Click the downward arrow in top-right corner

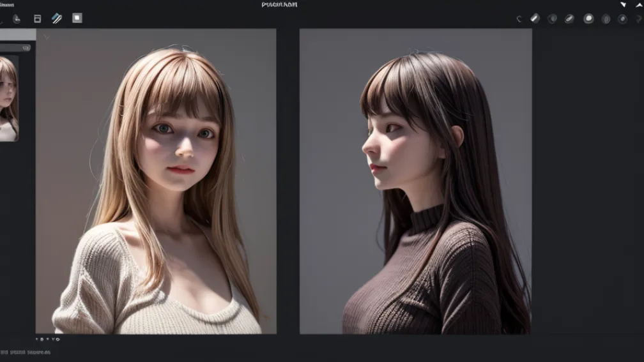pyautogui.click(x=624, y=4)
